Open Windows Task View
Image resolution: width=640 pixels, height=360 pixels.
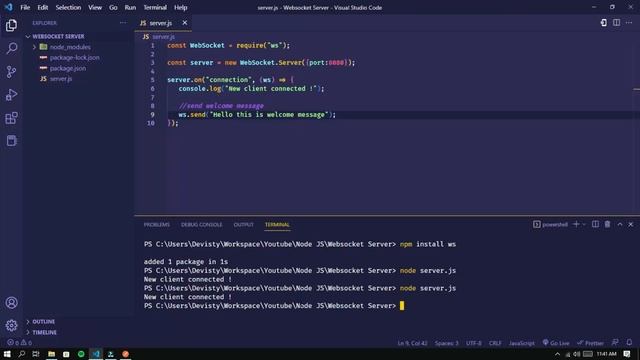36,354
